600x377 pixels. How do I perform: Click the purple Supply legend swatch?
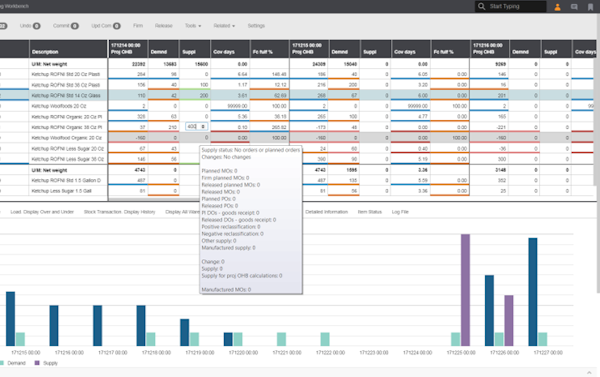point(37,363)
